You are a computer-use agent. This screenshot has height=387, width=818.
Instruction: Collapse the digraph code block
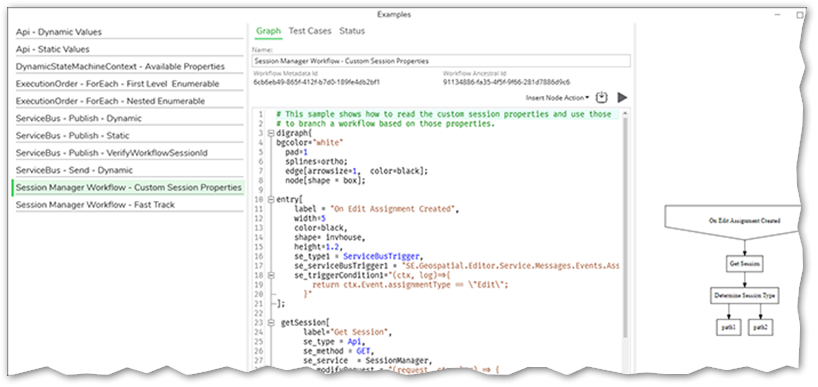[271, 134]
